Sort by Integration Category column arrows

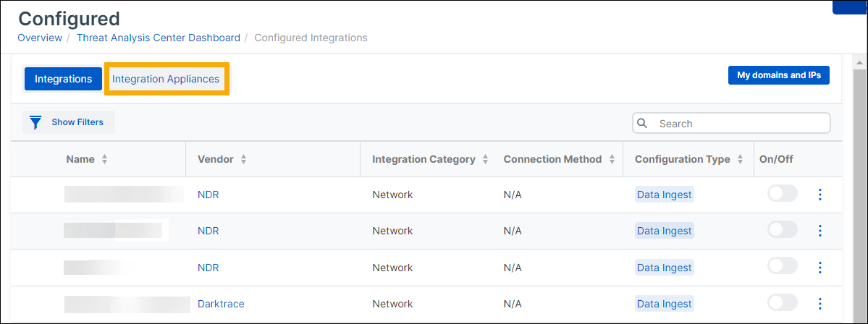485,159
